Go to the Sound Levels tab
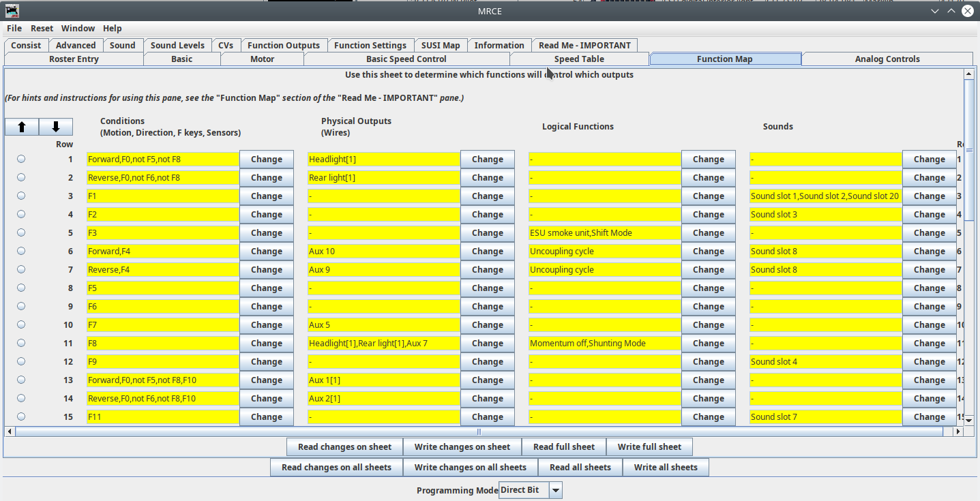The height and width of the screenshot is (501, 980). click(177, 46)
